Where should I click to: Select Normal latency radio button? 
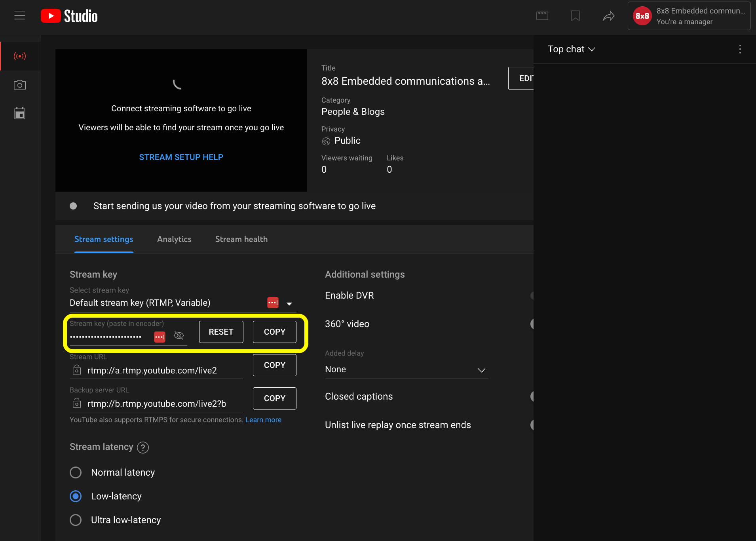point(76,472)
